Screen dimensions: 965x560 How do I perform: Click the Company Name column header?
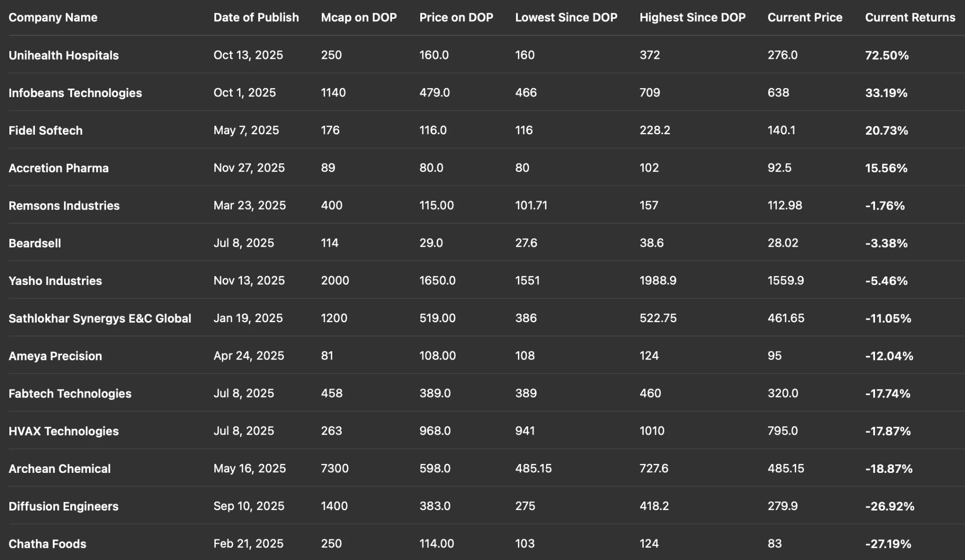(53, 17)
